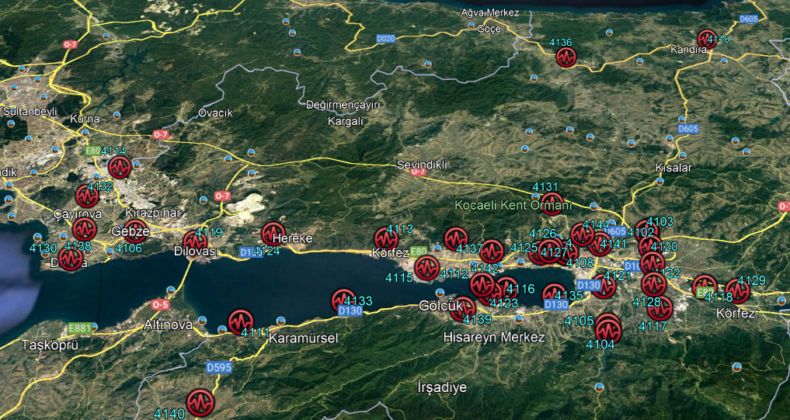The image size is (790, 420).
Task: Click seismic station marker 4117
Action: tap(659, 309)
